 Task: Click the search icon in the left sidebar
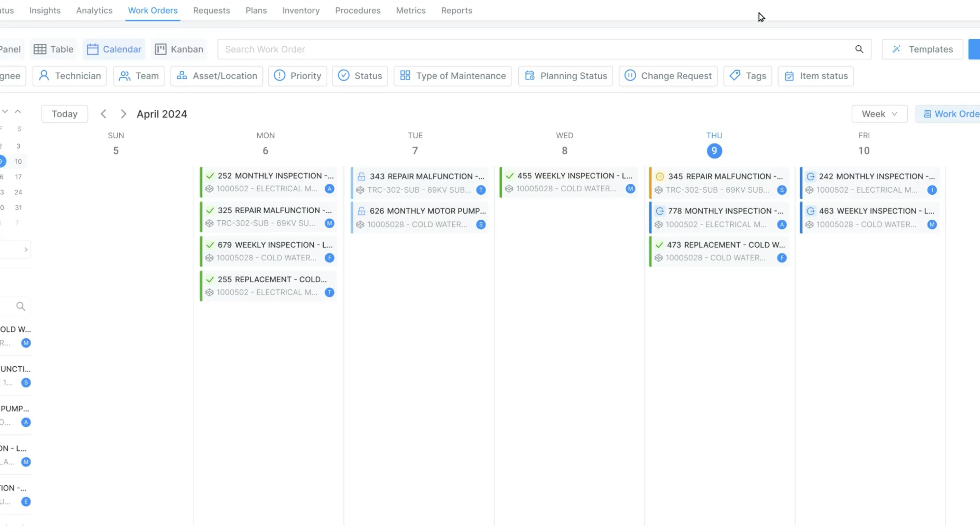(x=20, y=306)
